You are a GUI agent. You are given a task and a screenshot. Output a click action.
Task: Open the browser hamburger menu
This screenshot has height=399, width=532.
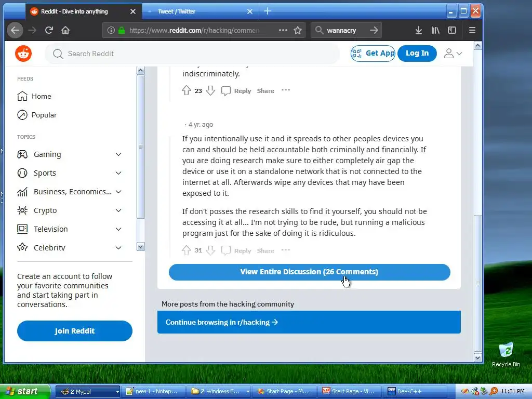click(472, 30)
